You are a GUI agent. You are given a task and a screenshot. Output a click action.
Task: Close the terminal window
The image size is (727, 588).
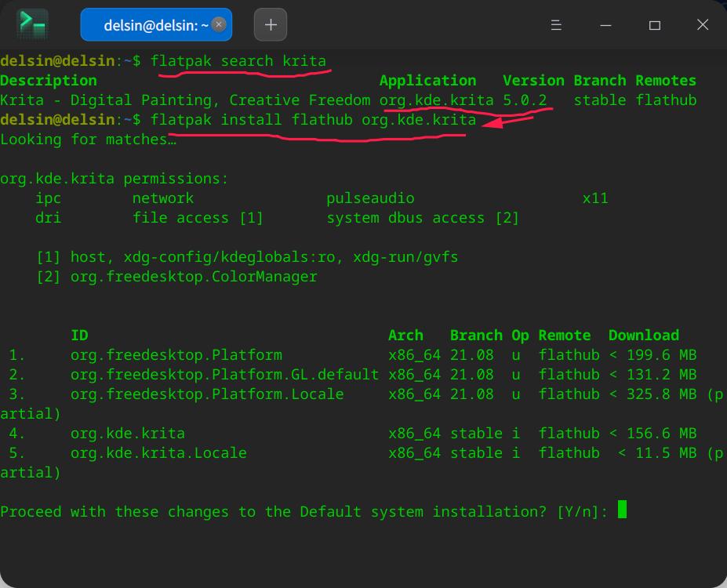[703, 24]
